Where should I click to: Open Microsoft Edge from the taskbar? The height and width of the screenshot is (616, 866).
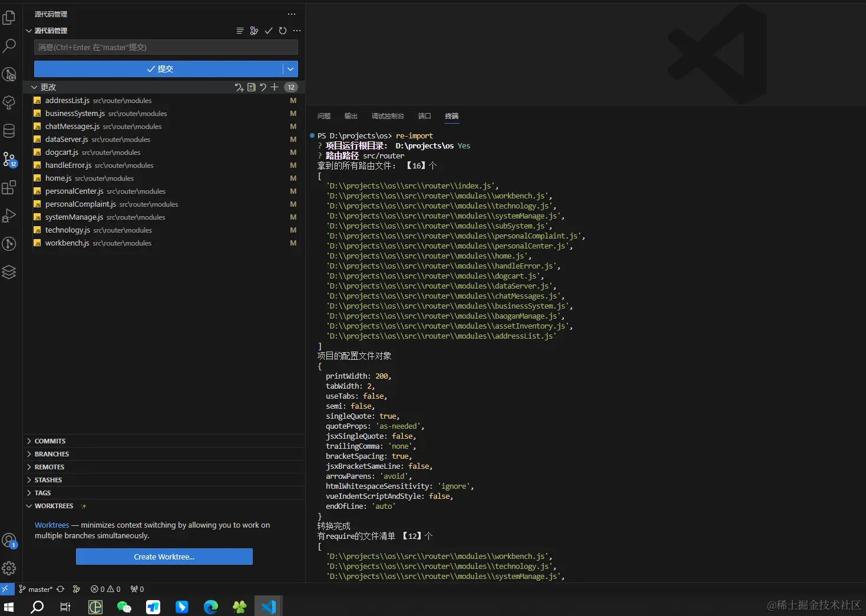(211, 607)
